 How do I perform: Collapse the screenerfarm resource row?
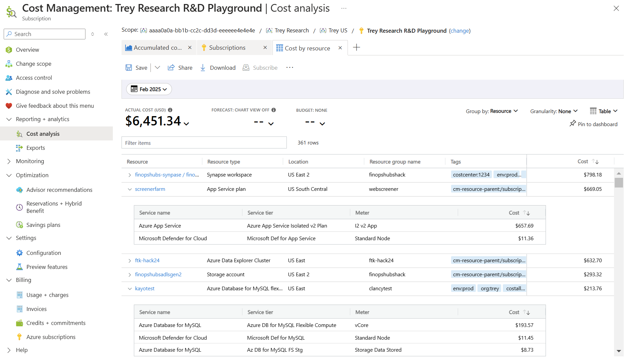pos(130,189)
